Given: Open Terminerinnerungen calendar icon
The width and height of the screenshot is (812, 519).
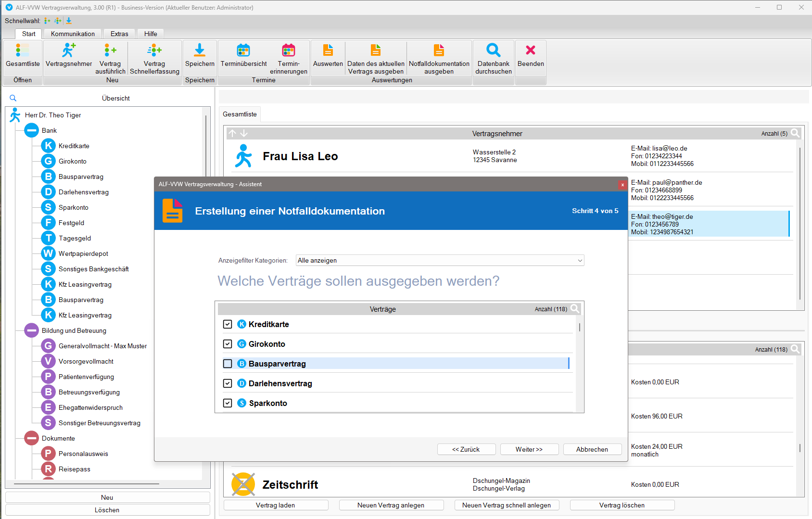Looking at the screenshot, I should 289,51.
